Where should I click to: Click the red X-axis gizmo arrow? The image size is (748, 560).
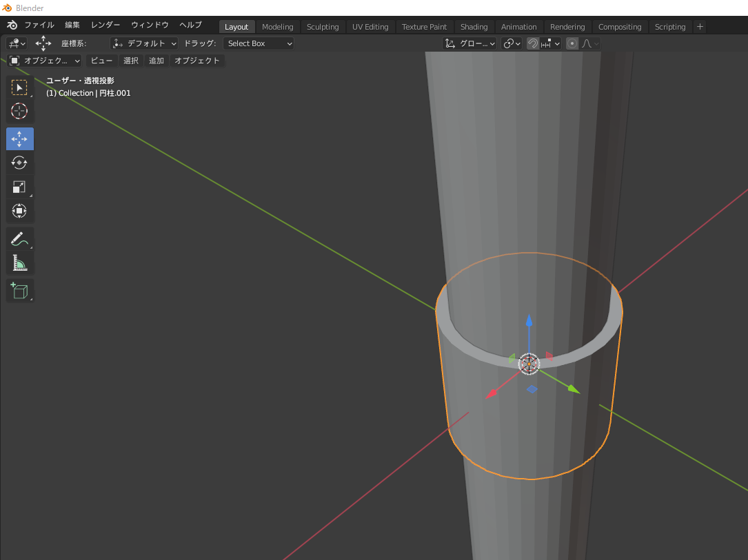point(492,394)
